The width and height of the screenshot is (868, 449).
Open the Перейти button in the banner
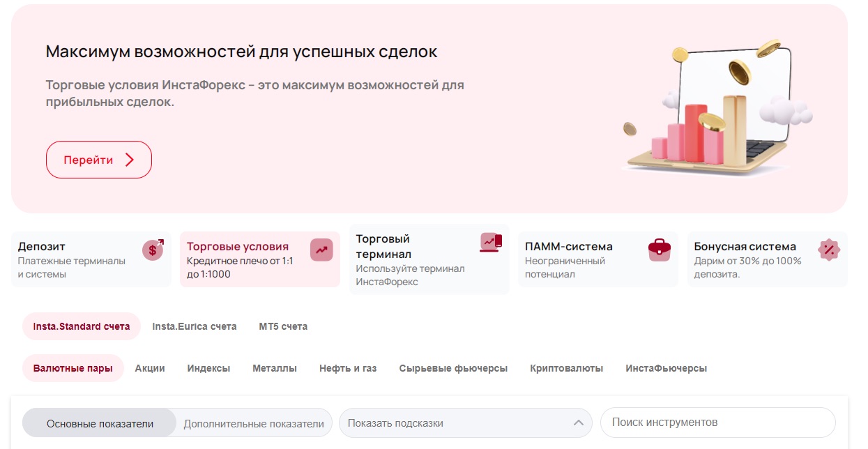click(x=99, y=160)
